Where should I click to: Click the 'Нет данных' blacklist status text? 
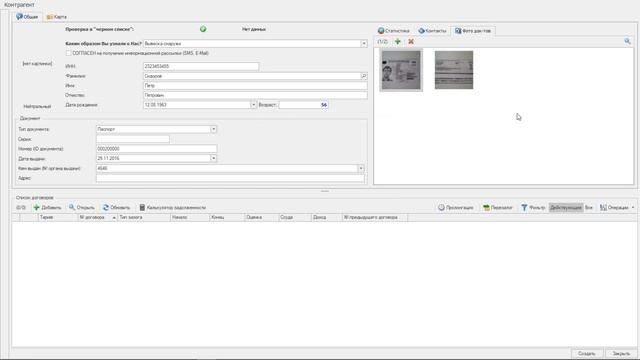[x=254, y=29]
